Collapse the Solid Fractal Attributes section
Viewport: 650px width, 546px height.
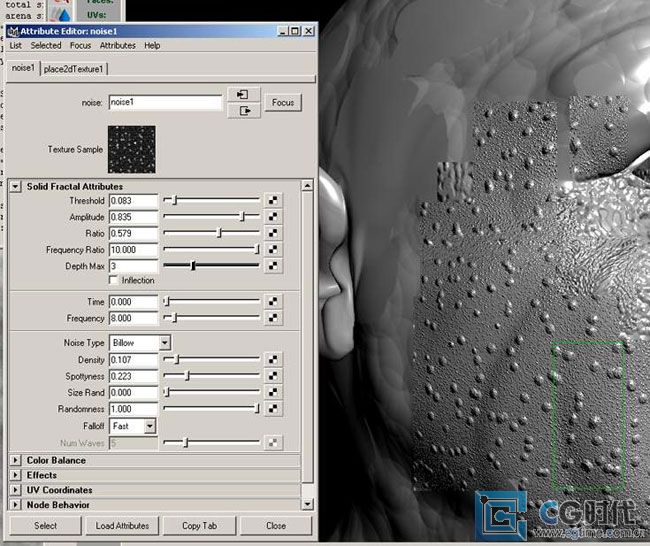click(x=15, y=187)
